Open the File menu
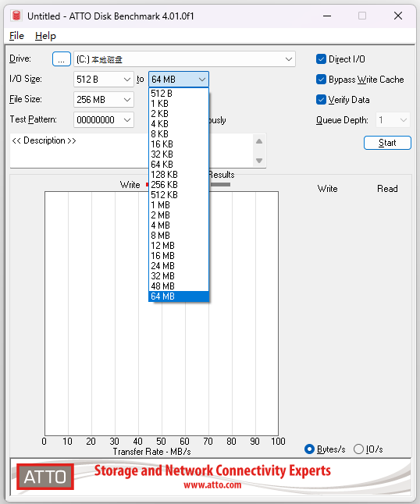 [x=16, y=36]
